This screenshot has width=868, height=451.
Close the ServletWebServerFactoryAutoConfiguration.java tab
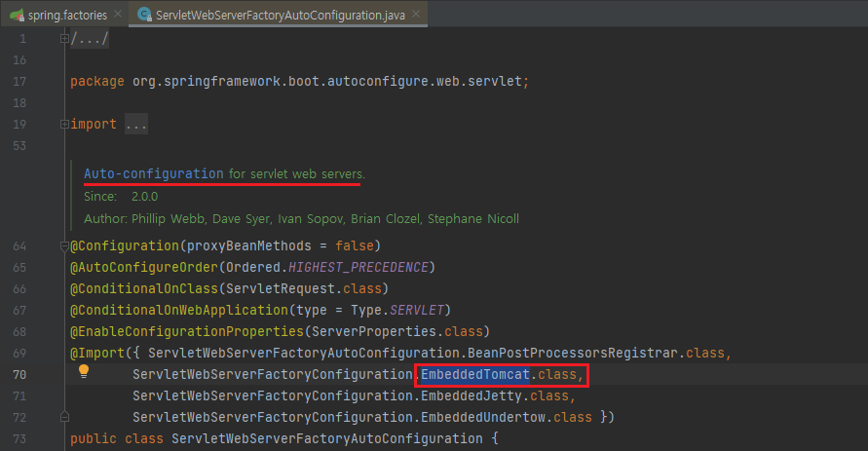point(416,15)
